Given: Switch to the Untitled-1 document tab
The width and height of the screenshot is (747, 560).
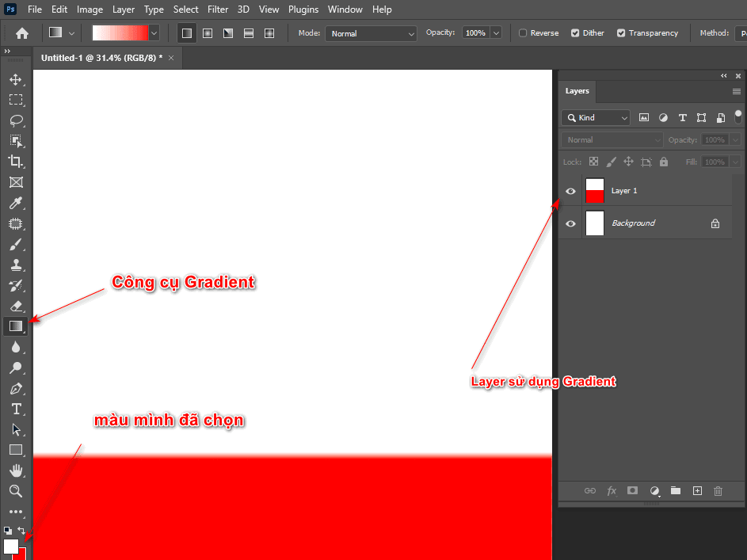Looking at the screenshot, I should coord(99,57).
